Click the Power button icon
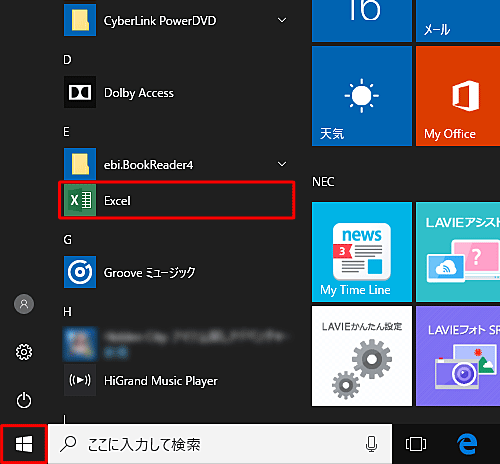 [x=24, y=400]
